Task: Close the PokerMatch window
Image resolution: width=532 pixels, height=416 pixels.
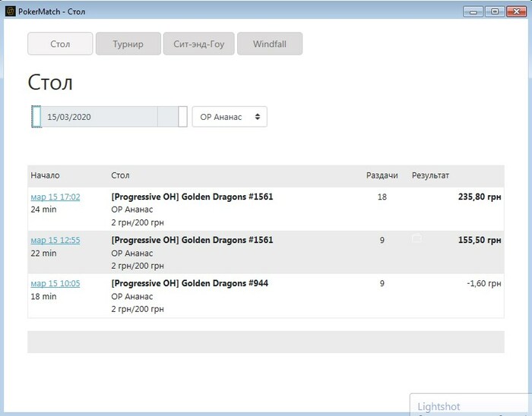Action: 516,12
